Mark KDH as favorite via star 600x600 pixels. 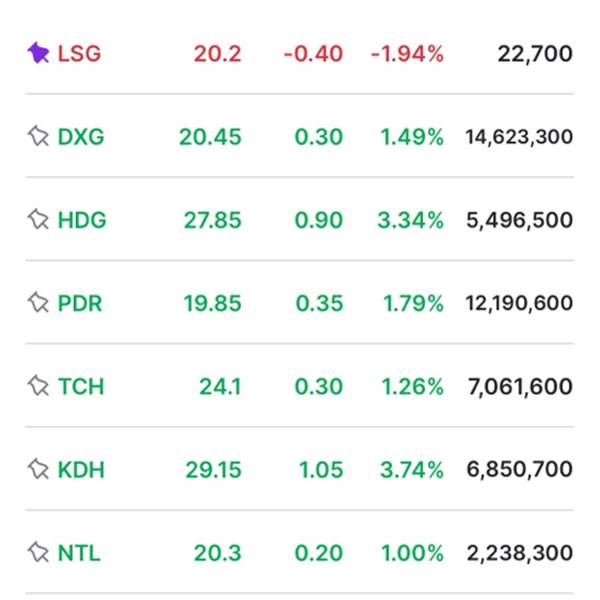37,469
